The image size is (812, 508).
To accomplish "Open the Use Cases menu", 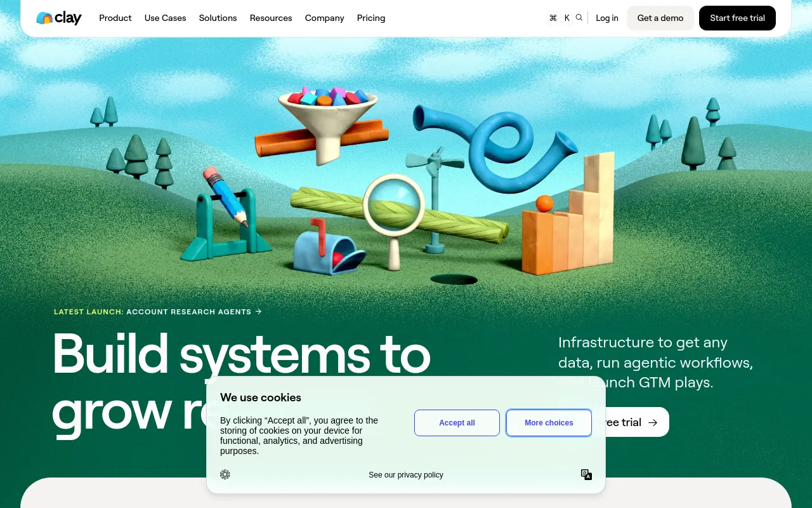I will tap(166, 18).
